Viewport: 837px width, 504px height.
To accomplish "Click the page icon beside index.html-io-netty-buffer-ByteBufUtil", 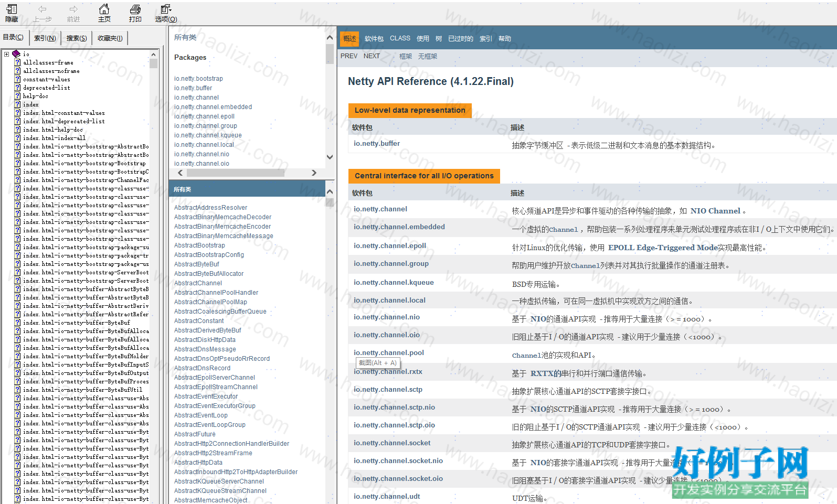I will click(17, 390).
